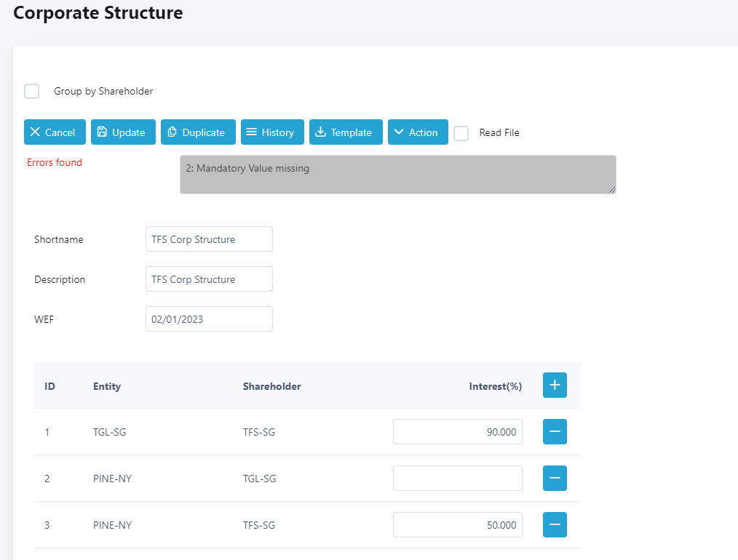
Task: Remove the PINE-NY / TGL-SG row via minus icon
Action: pyautogui.click(x=555, y=479)
